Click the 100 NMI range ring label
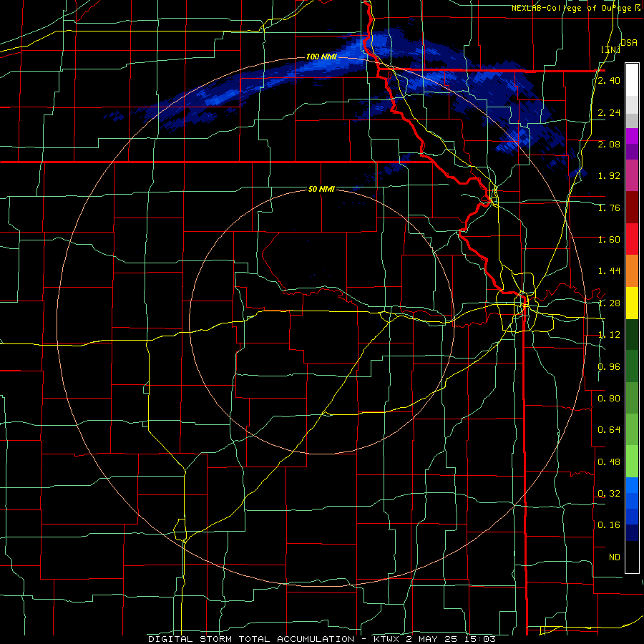The width and height of the screenshot is (644, 644). pyautogui.click(x=321, y=57)
